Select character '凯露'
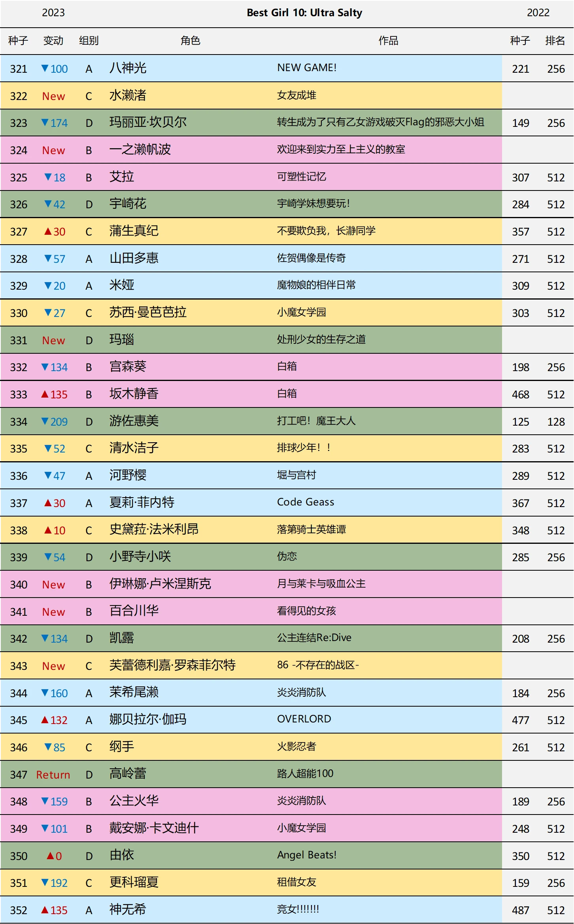The width and height of the screenshot is (574, 924). (x=122, y=638)
